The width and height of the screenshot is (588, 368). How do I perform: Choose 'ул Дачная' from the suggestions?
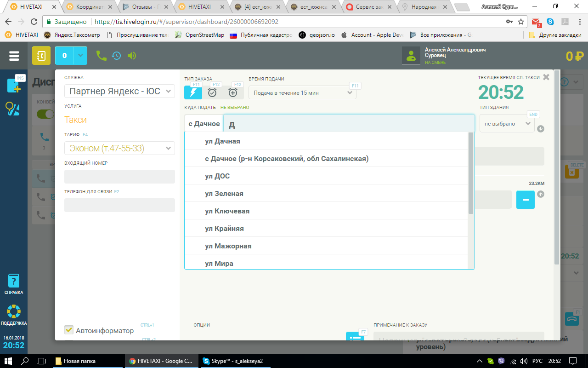coord(222,141)
